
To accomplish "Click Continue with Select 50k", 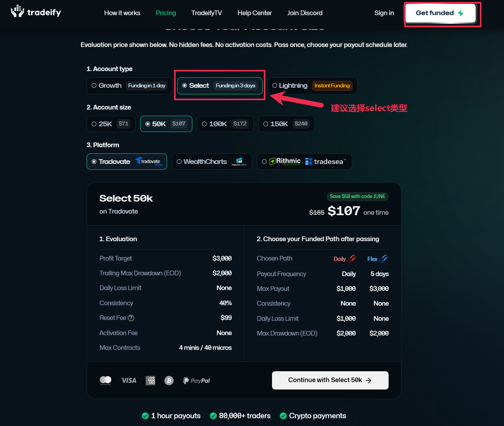I will pos(330,380).
